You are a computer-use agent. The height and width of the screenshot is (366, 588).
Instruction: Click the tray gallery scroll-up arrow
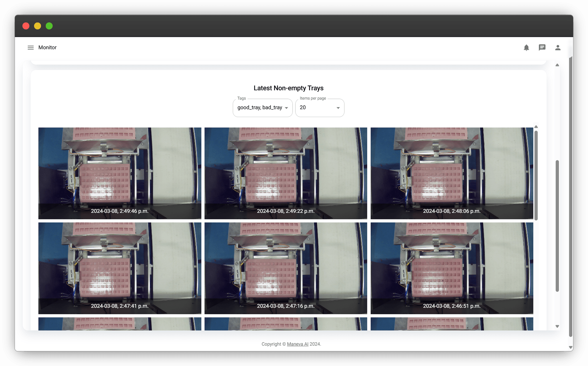(x=536, y=127)
